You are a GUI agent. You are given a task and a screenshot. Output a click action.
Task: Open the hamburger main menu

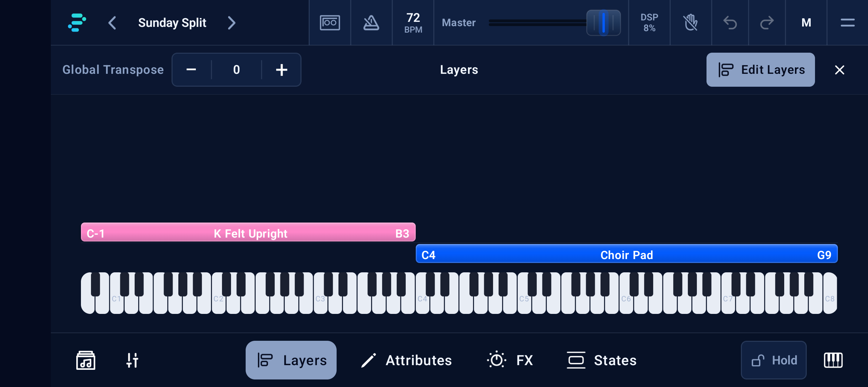[848, 23]
